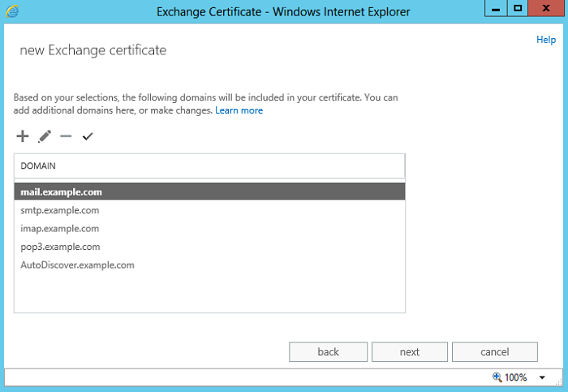This screenshot has width=568, height=392.
Task: Select the AutoDiscover.example.com domain
Action: pyautogui.click(x=209, y=265)
